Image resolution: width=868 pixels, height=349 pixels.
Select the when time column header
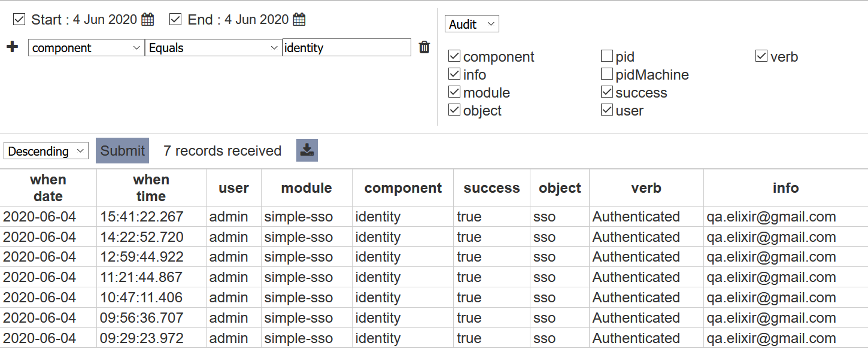tap(151, 188)
